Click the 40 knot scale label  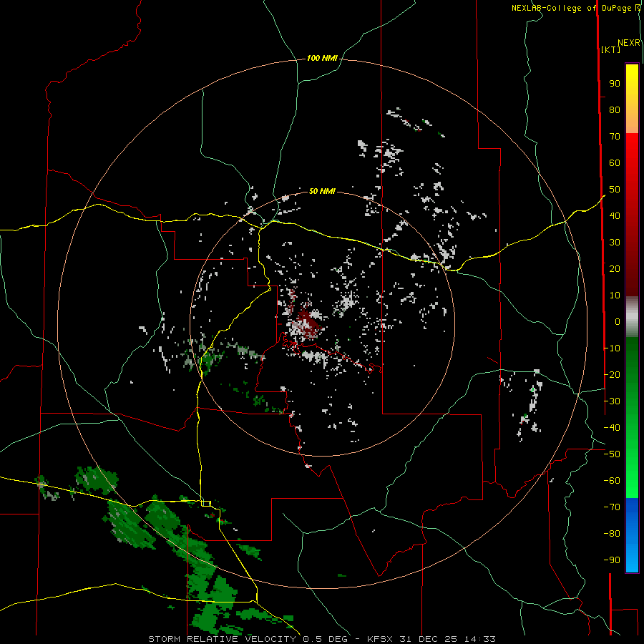point(615,216)
